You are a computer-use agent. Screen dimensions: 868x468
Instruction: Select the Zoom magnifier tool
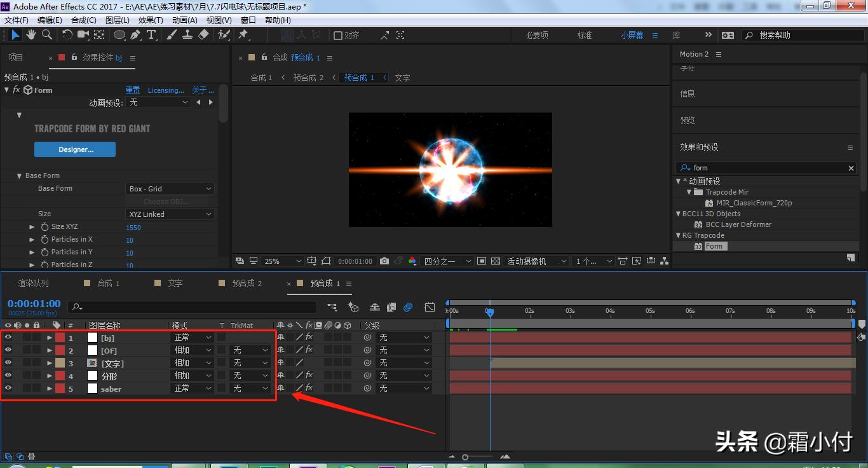(46, 35)
